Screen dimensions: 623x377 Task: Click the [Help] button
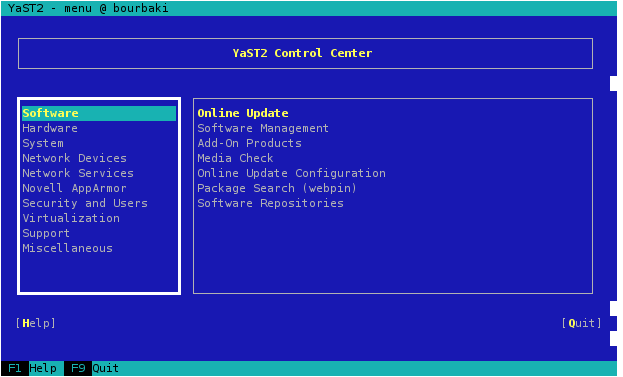(35, 323)
